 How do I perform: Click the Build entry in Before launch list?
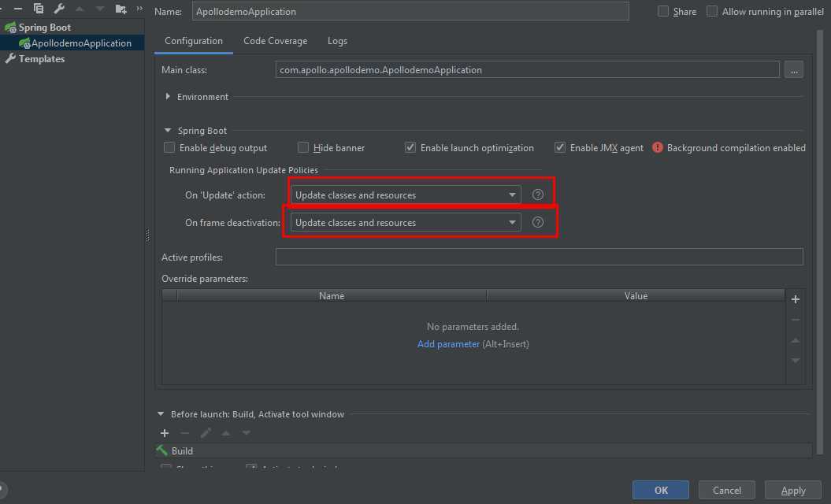coord(484,450)
